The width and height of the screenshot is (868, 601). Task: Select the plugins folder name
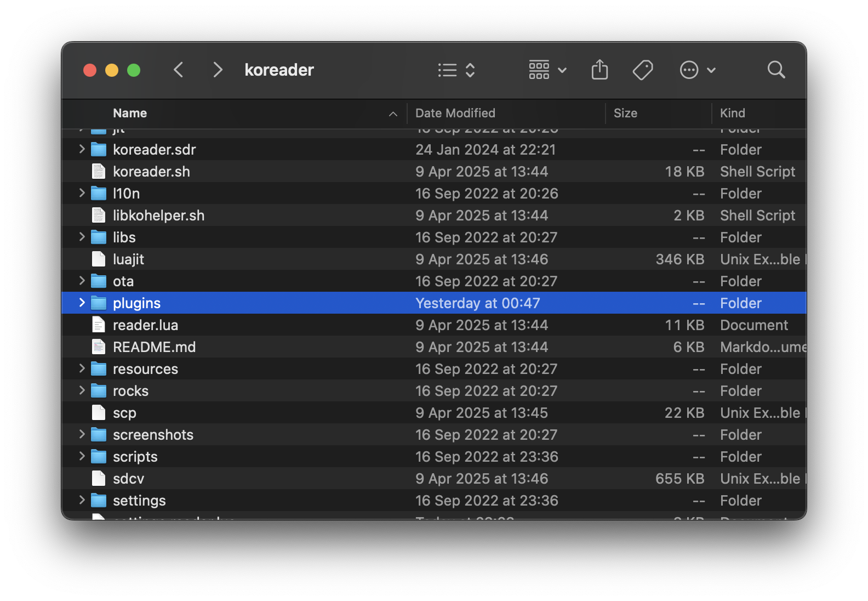136,303
